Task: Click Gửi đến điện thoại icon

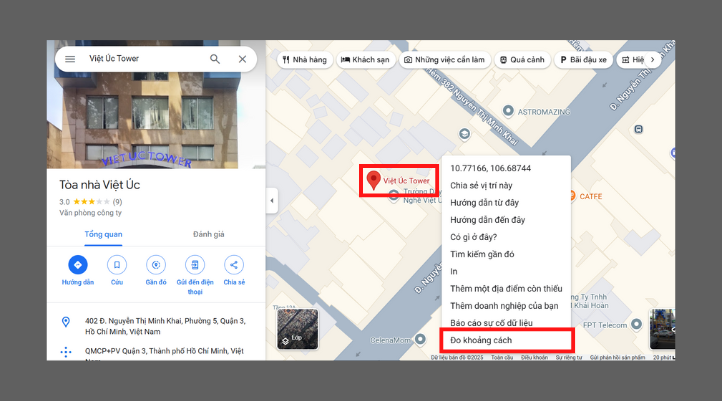Action: point(195,265)
